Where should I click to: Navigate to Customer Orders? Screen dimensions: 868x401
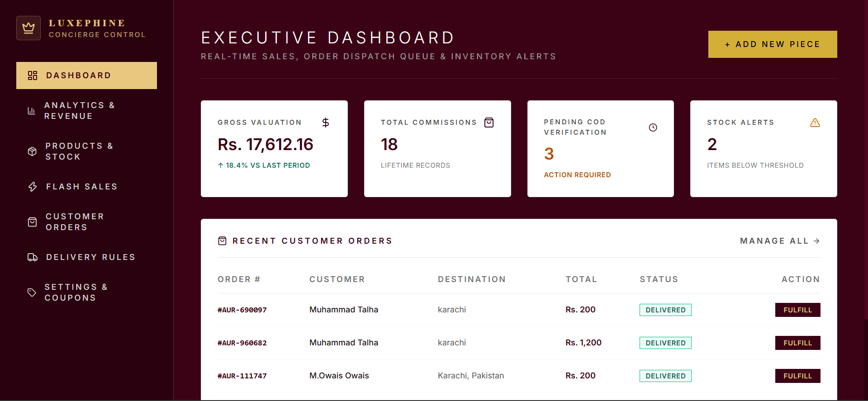[86, 222]
